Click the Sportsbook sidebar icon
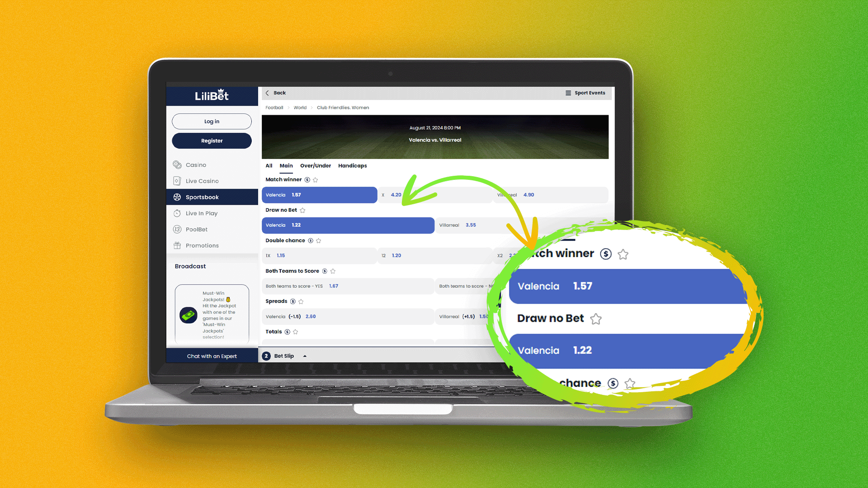Viewport: 868px width, 488px height. pyautogui.click(x=177, y=197)
